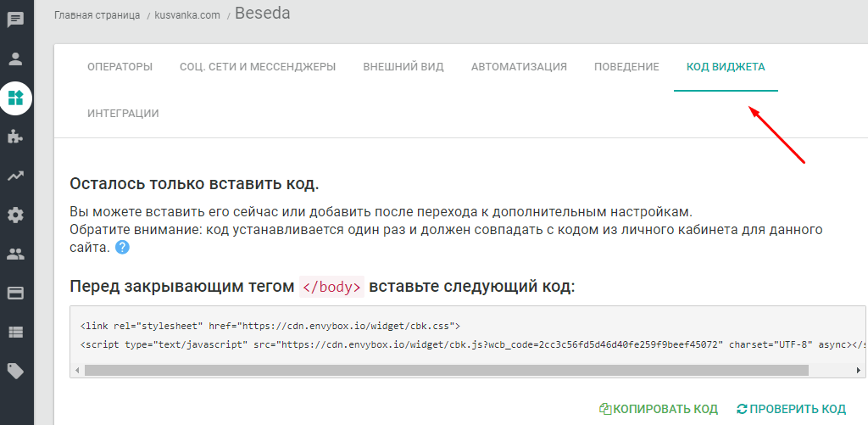
Task: Open the Интеграции tab
Action: tap(123, 114)
